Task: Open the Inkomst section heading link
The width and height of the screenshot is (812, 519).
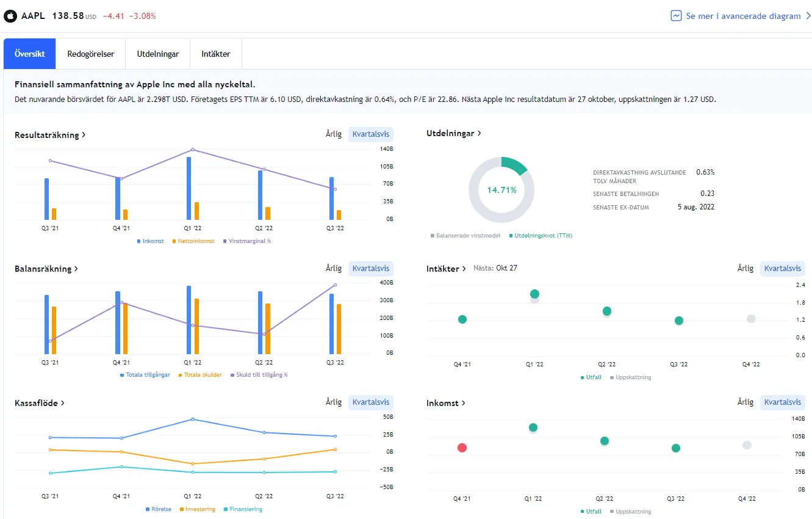Action: click(446, 403)
